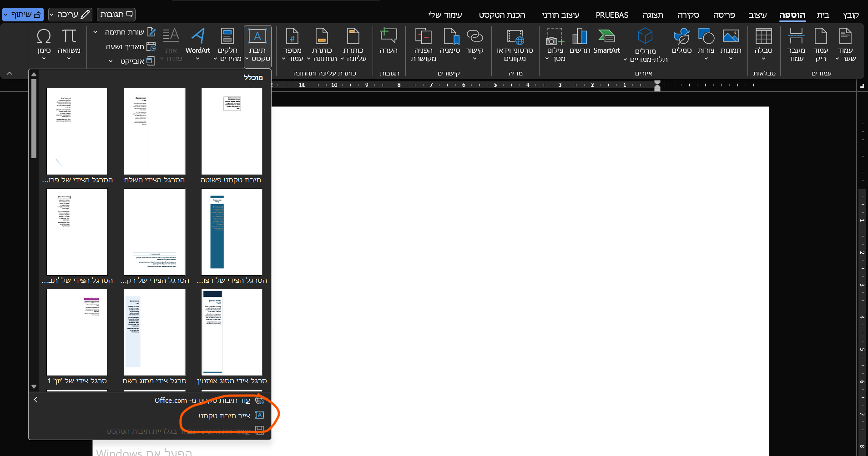
Task: Open עמוד שער (Cover Page) gallery
Action: point(845,45)
